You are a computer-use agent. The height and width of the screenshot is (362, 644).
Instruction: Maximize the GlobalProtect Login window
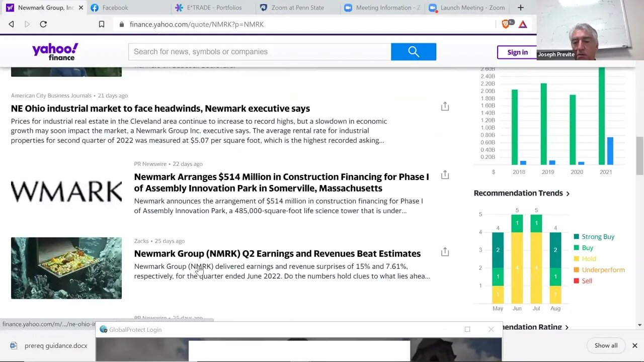(467, 329)
